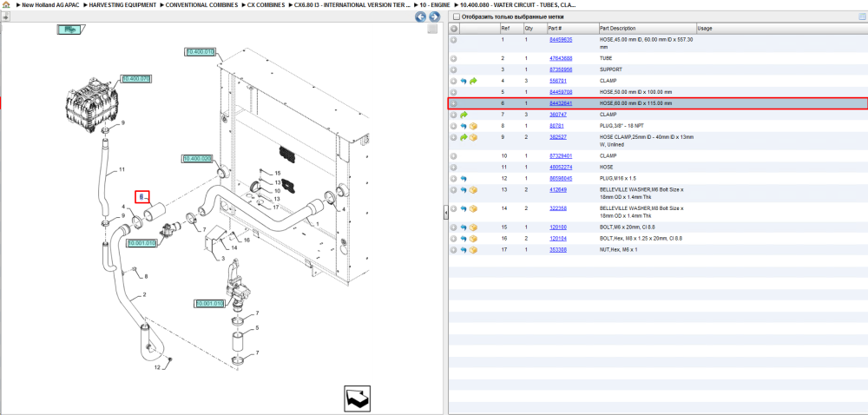Screen dimensions: 868x415
Task: Click the diagram toolbar pin icon
Action: click(6, 16)
